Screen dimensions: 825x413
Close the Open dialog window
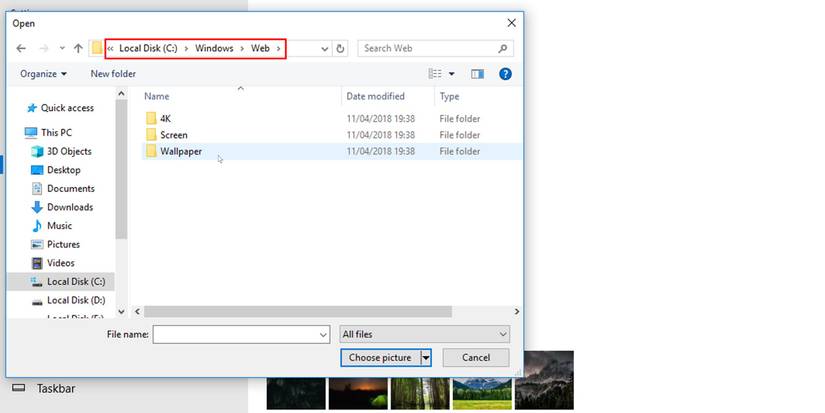tap(511, 23)
